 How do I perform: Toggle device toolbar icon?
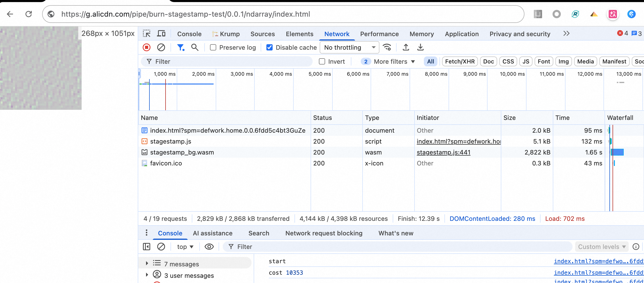(x=161, y=34)
